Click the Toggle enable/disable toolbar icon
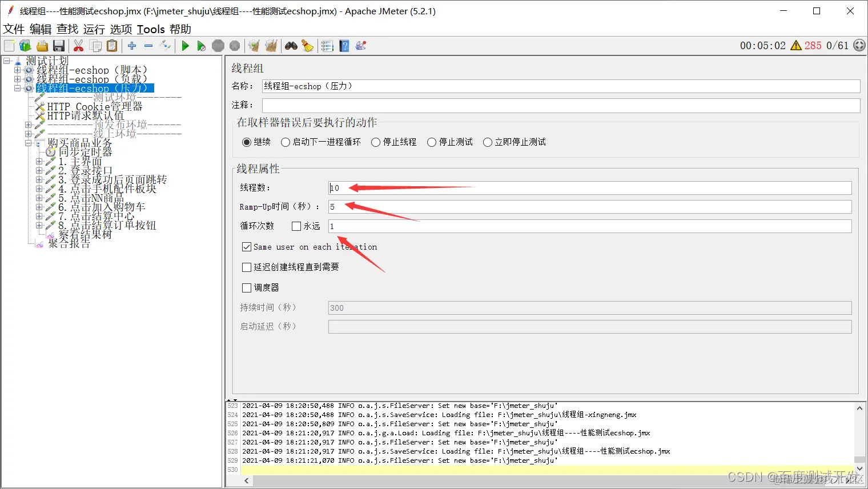The image size is (868, 489). pyautogui.click(x=166, y=46)
